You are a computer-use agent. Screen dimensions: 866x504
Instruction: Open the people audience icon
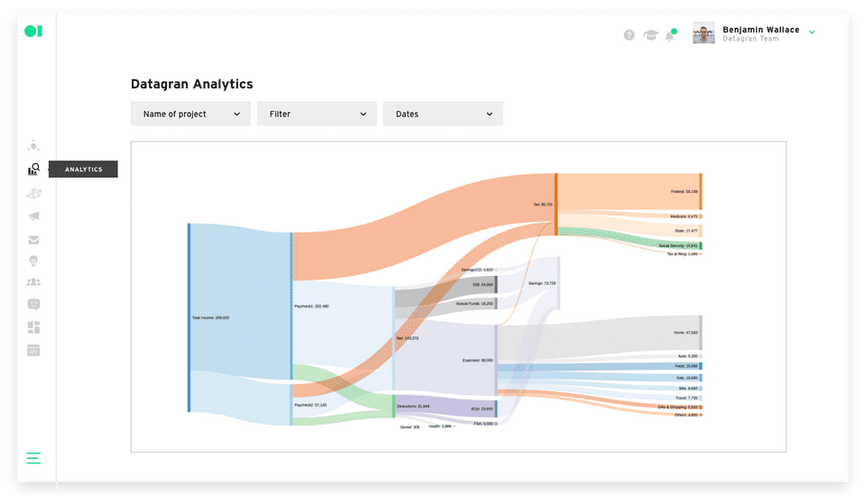pyautogui.click(x=33, y=282)
